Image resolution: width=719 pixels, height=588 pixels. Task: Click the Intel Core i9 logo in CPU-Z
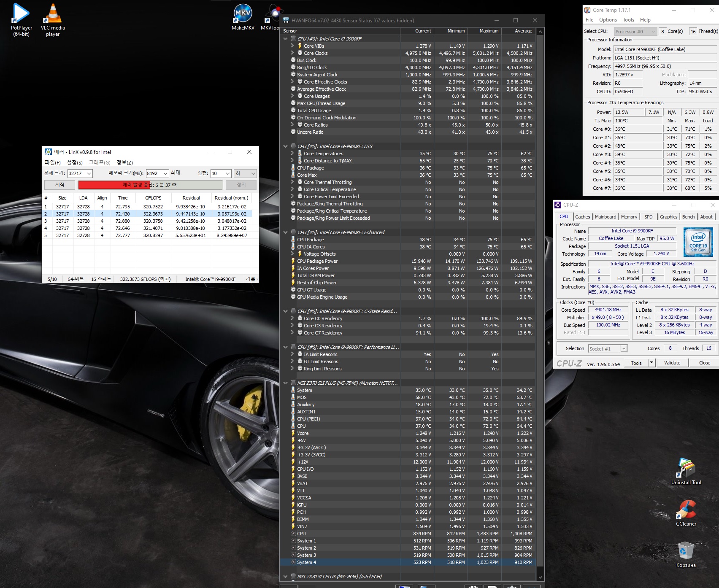coord(698,242)
